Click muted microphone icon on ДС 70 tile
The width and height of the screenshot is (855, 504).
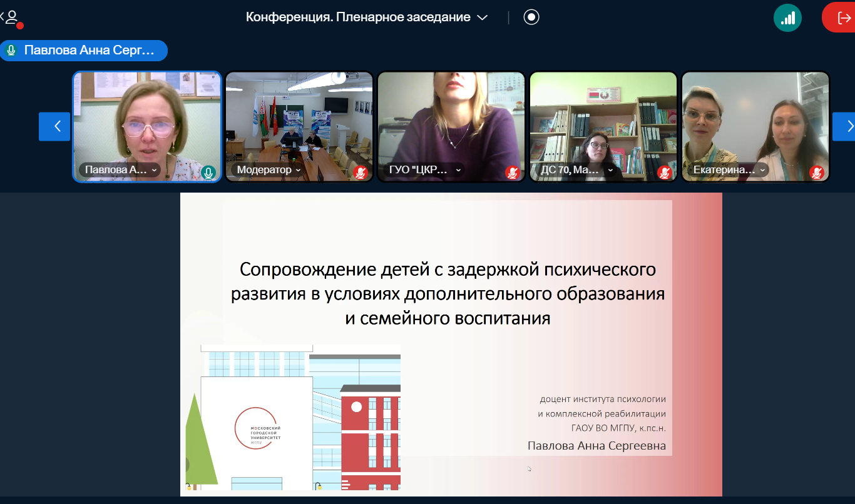665,173
